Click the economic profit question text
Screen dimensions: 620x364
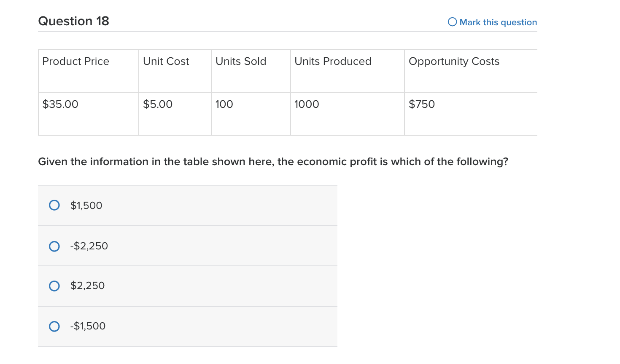point(273,162)
